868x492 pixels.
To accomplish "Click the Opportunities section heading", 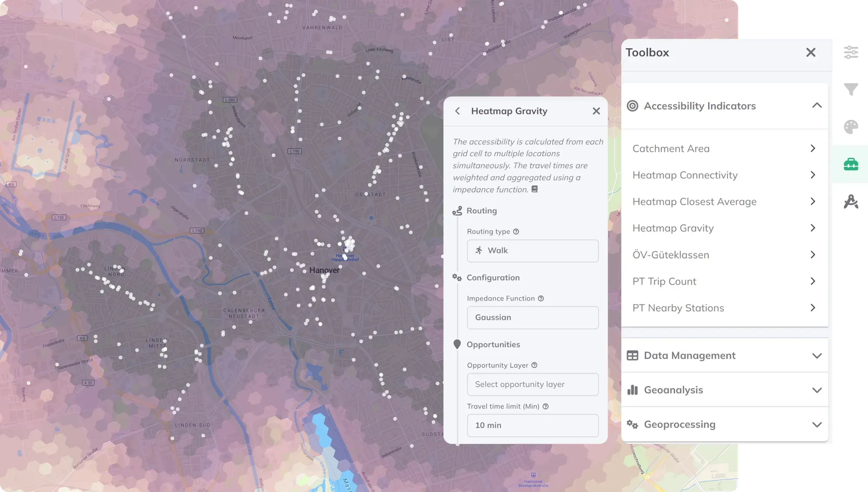I will (x=493, y=344).
